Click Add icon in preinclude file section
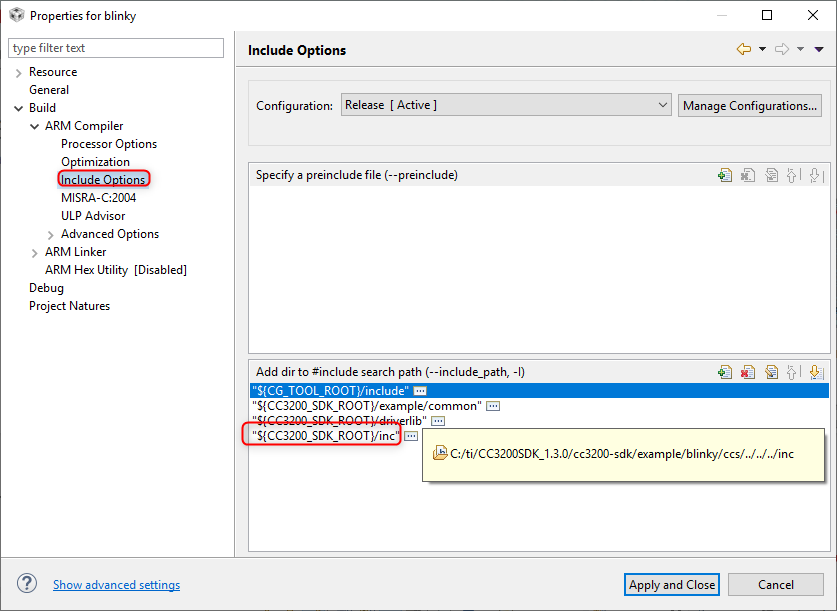The height and width of the screenshot is (611, 837). tap(725, 175)
